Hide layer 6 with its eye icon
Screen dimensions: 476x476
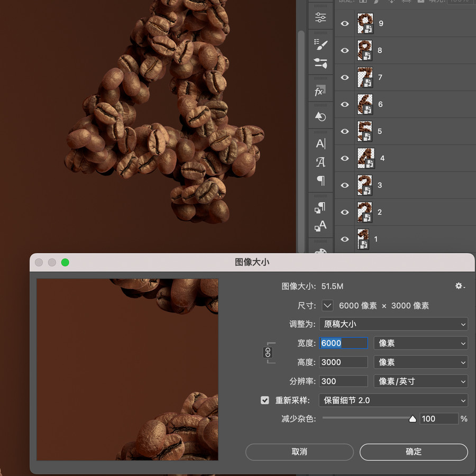[x=344, y=104]
